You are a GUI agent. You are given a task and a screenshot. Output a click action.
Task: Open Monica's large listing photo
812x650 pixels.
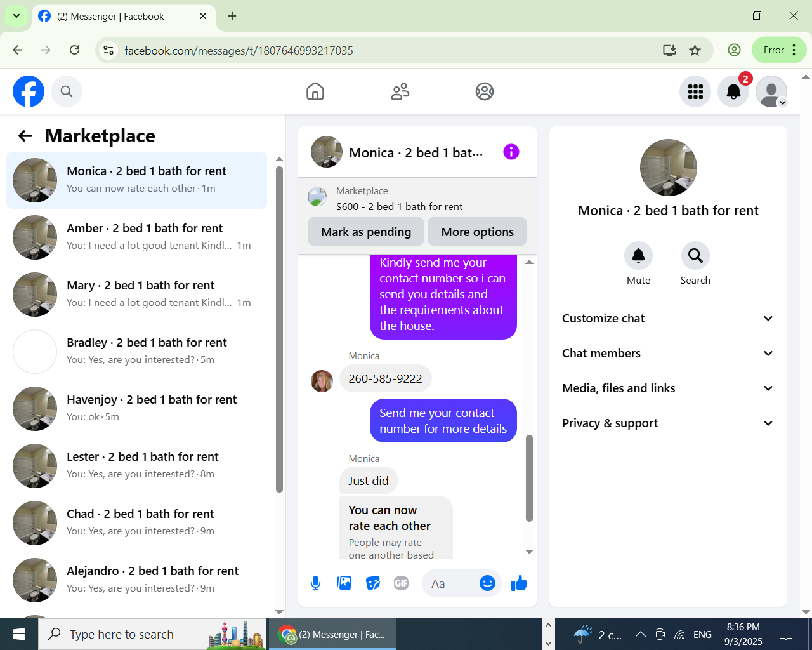click(x=669, y=168)
